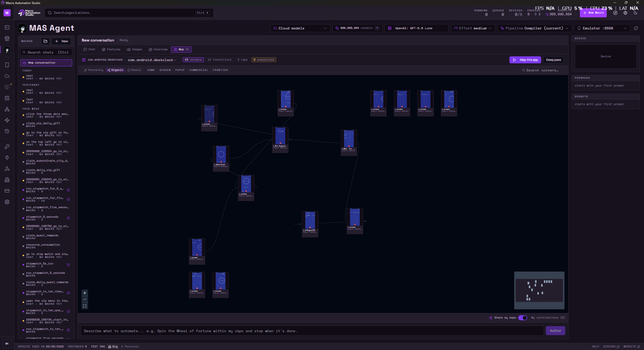The image size is (644, 350).
Task: Toggle the SCREEN filter chip
Action: click(165, 70)
